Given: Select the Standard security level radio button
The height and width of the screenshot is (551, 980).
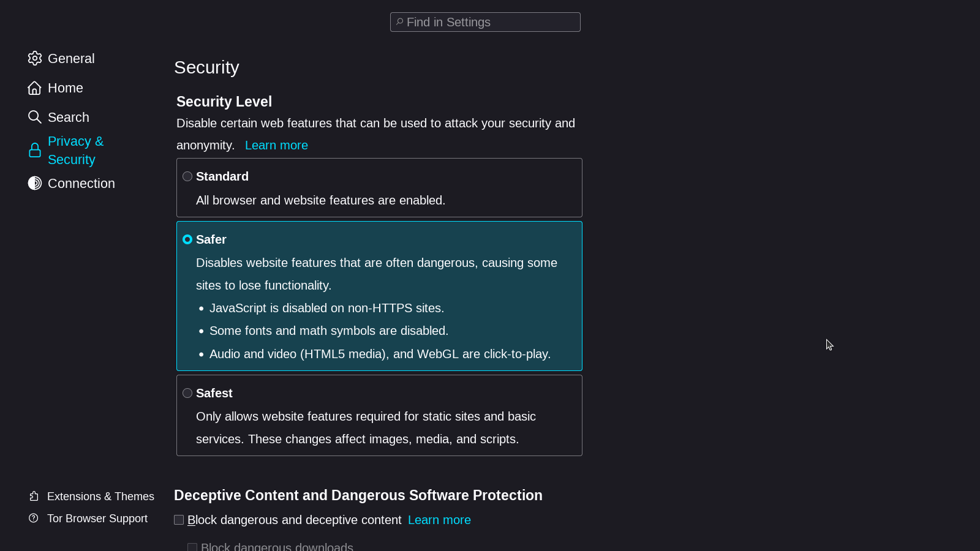Looking at the screenshot, I should pos(187,176).
